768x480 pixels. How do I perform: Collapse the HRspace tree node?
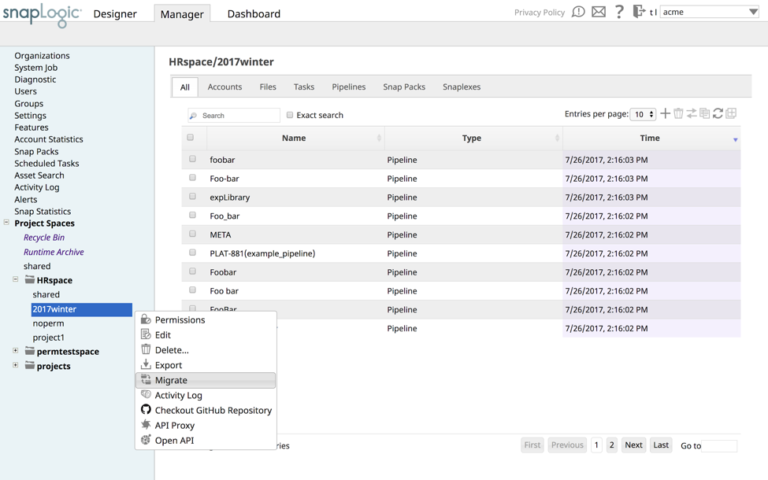pos(16,279)
